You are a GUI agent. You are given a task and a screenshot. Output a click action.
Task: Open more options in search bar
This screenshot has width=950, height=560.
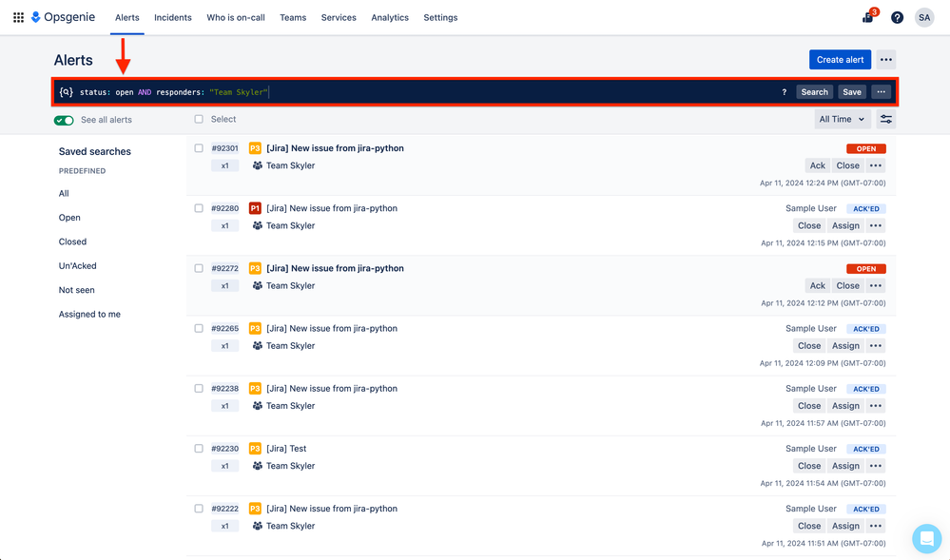[x=881, y=92]
